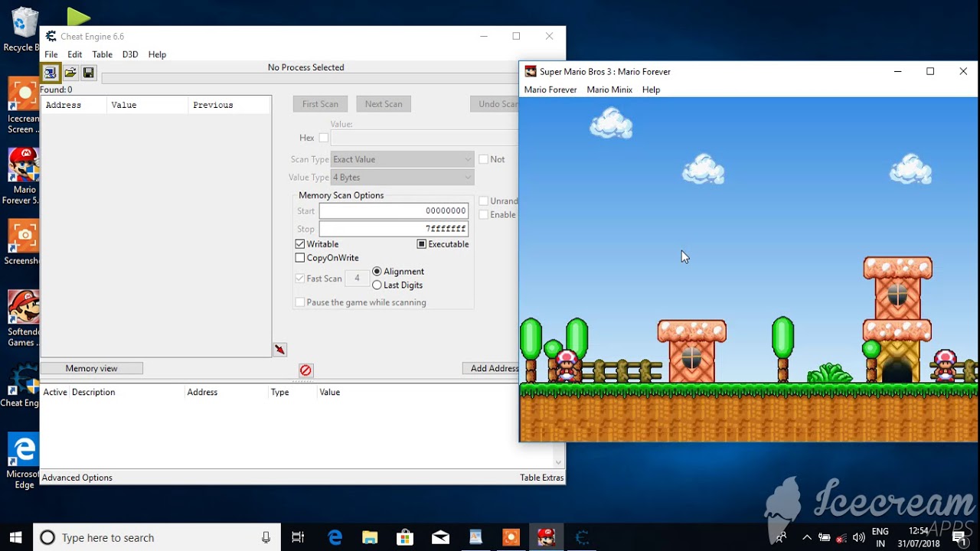Click the Previous column header

[x=229, y=105]
